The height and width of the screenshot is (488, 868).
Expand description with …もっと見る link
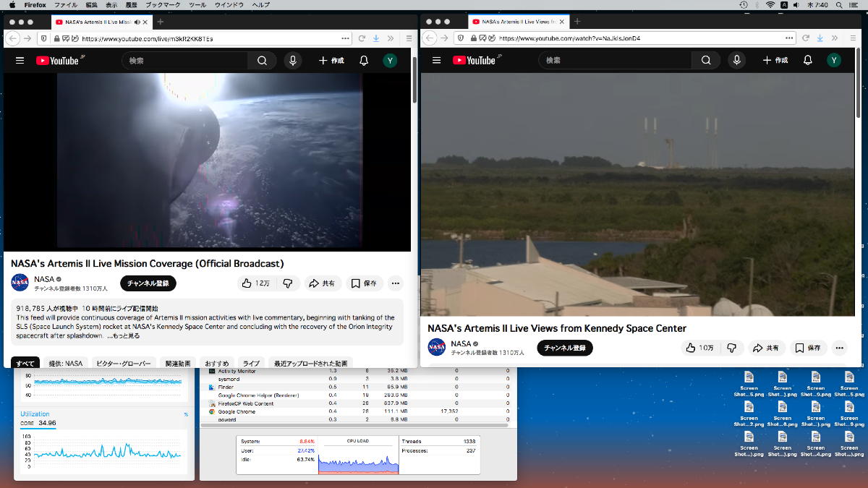click(x=124, y=336)
